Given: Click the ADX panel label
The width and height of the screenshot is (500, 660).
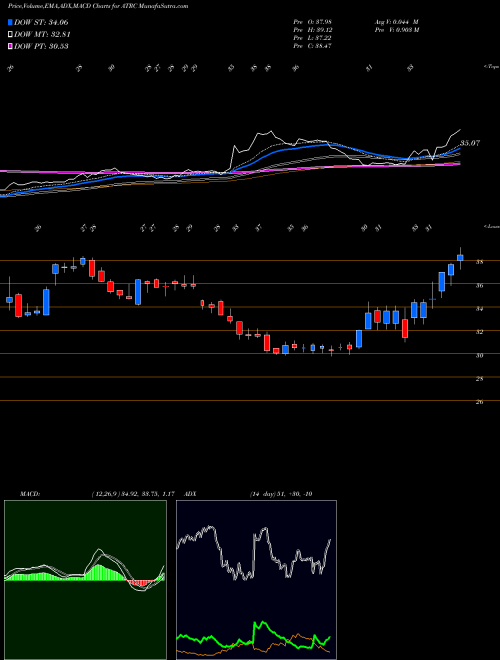Looking at the screenshot, I should pyautogui.click(x=191, y=494).
